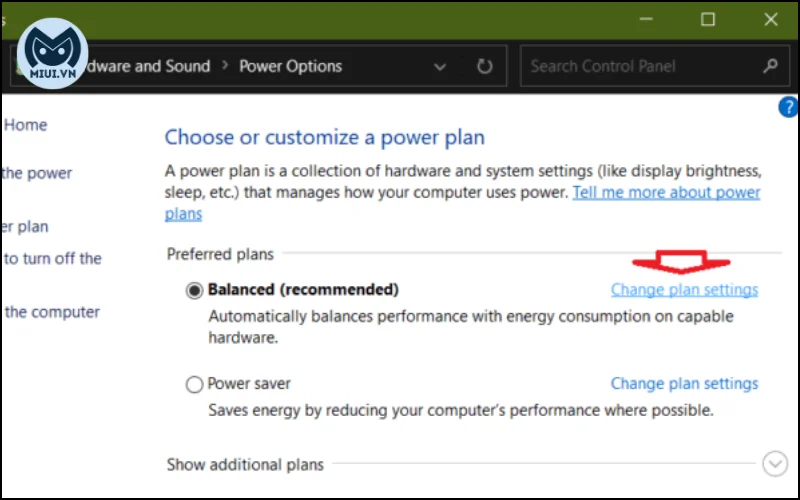Select the Balanced (recommended) radio button
Screen dimensions: 800x500
click(194, 291)
